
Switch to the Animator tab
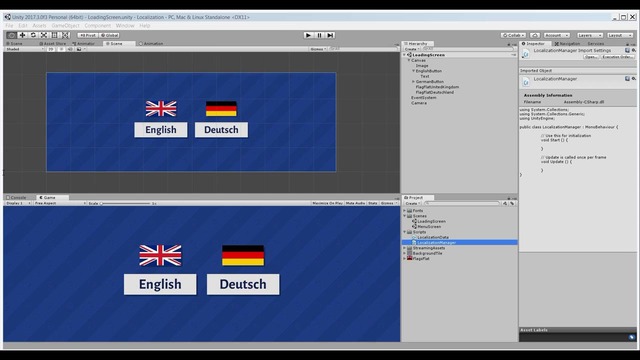83,43
